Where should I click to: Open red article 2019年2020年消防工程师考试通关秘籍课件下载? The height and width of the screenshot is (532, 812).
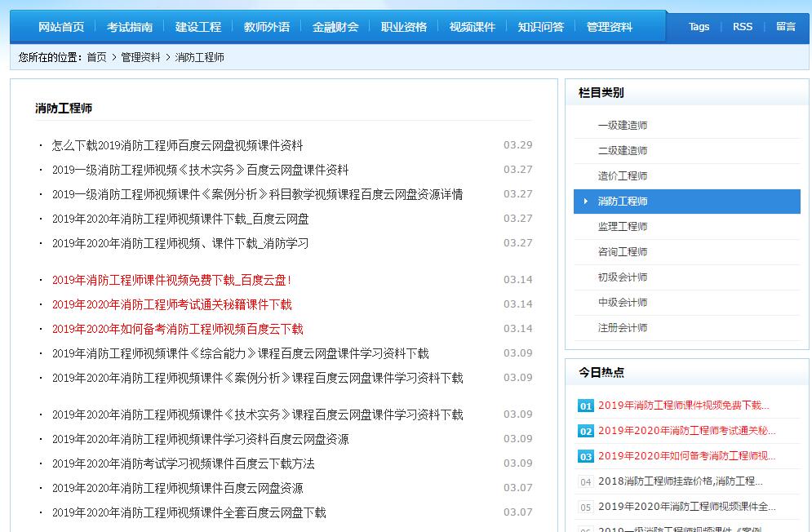point(172,304)
